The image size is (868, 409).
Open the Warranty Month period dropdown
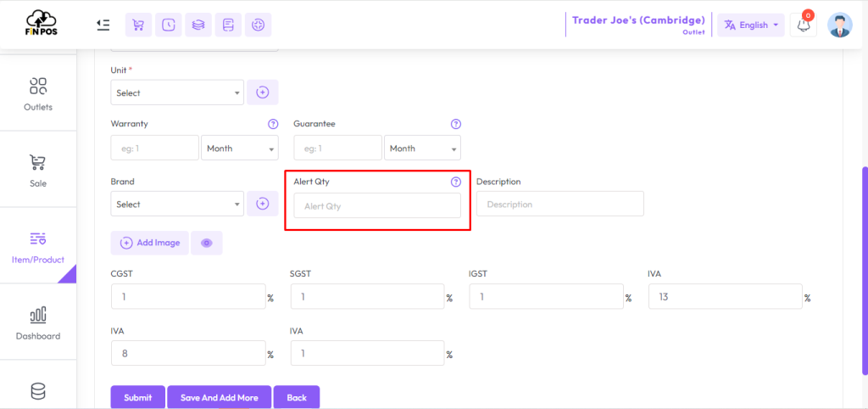[240, 148]
